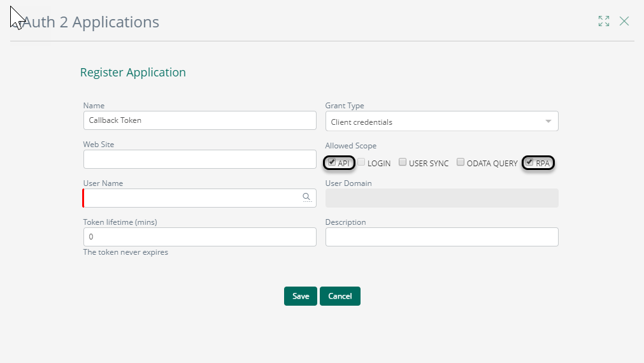Click the Register Application heading
Image resolution: width=644 pixels, height=363 pixels.
point(133,72)
